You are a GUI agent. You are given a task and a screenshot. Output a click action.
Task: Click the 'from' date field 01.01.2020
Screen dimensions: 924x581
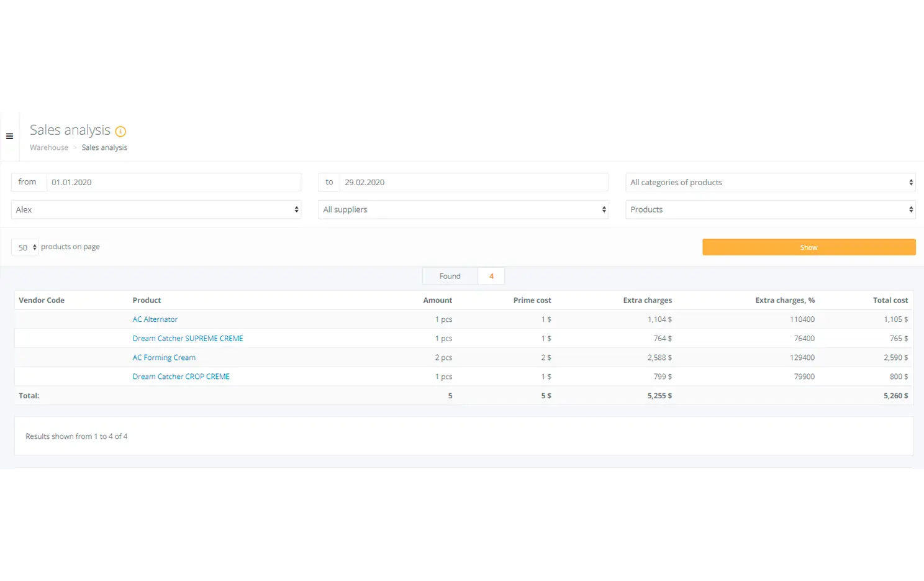click(173, 182)
